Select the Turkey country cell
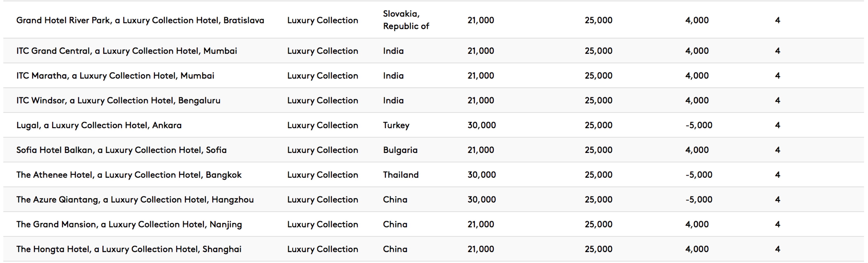Screen dimensions: 868x263 (396, 125)
